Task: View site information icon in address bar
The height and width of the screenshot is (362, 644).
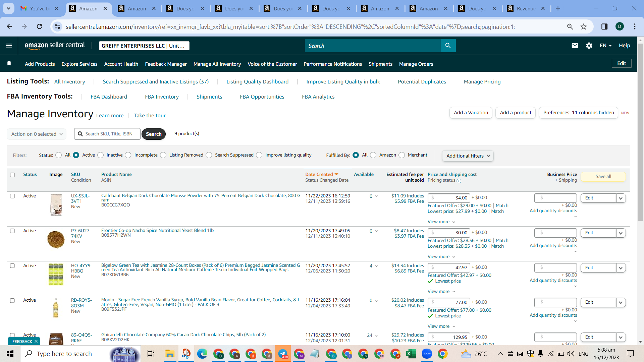Action: coord(58,26)
